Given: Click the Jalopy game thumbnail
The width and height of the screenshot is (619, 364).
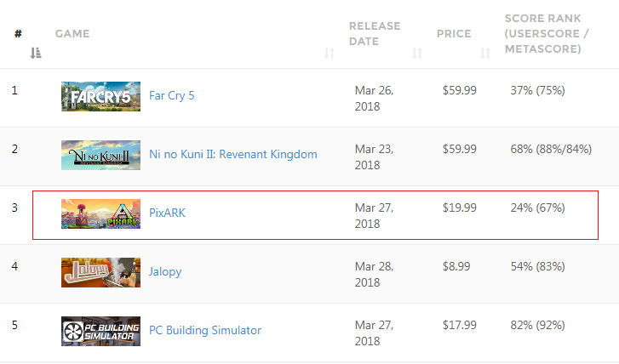Looking at the screenshot, I should point(100,272).
